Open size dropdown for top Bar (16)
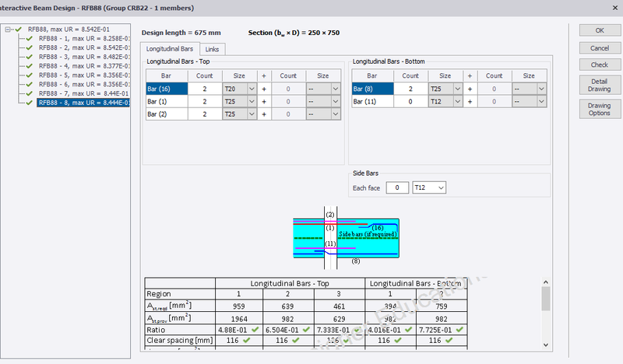Image resolution: width=623 pixels, height=364 pixels. coord(252,89)
